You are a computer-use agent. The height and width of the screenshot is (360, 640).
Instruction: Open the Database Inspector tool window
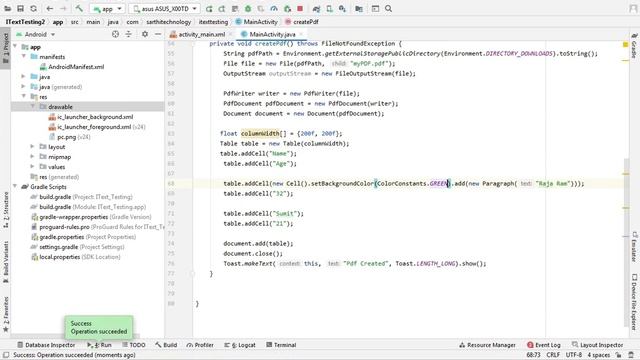tap(46, 345)
